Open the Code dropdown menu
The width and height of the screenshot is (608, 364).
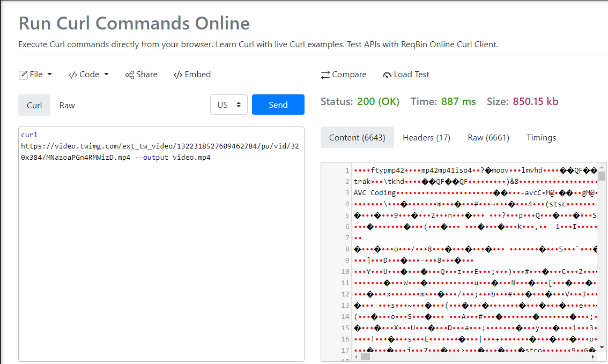click(x=88, y=75)
